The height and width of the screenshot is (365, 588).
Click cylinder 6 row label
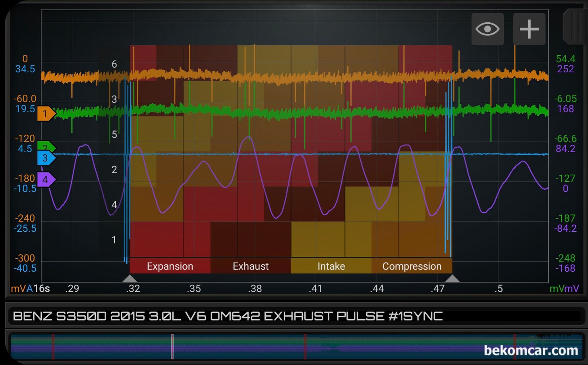[114, 64]
